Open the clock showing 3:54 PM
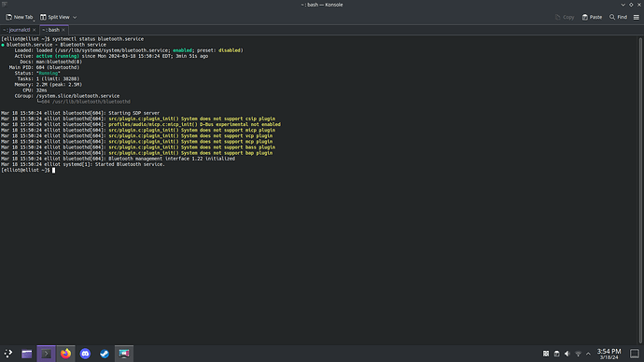The image size is (644, 362). [609, 354]
